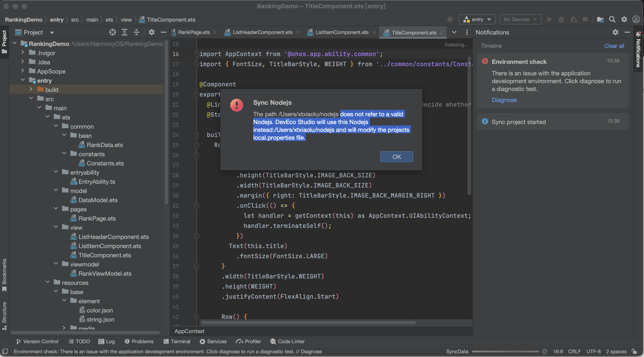Click Expand All icon in Project panel
This screenshot has width=644, height=357.
pyautogui.click(x=125, y=32)
